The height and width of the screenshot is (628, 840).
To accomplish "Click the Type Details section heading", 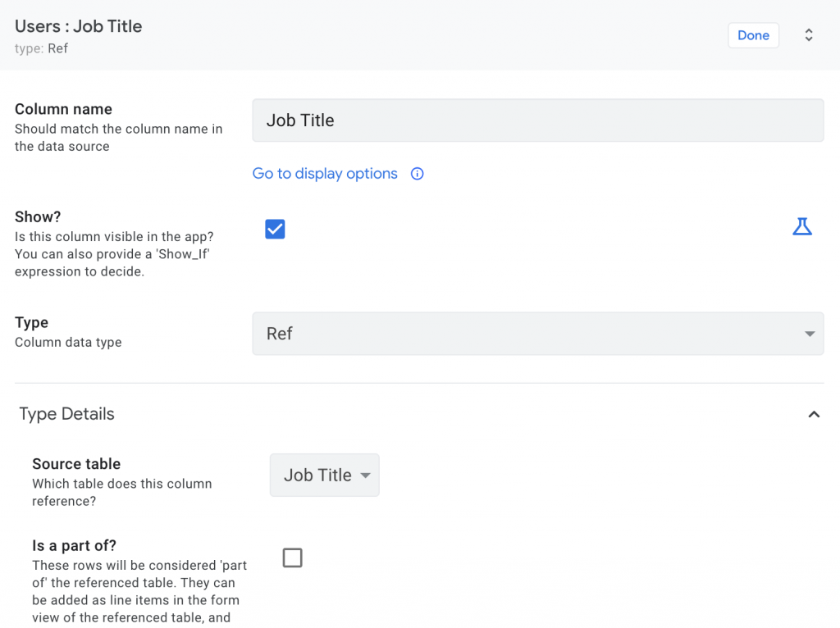I will click(66, 414).
